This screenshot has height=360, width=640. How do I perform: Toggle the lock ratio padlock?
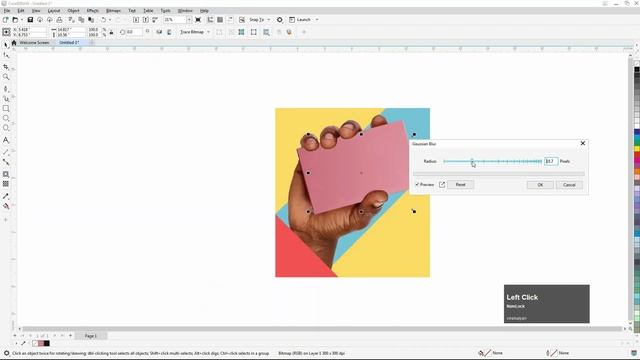pyautogui.click(x=111, y=32)
